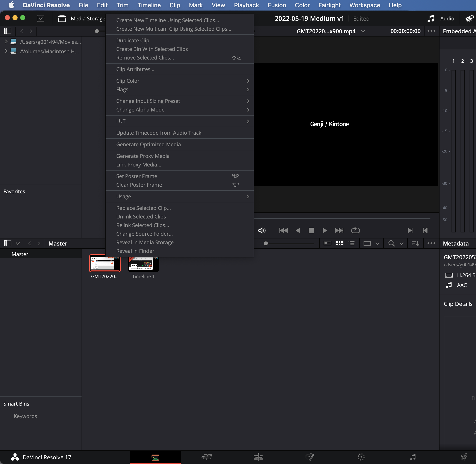The width and height of the screenshot is (476, 464).
Task: Click the Audio music note icon
Action: [431, 18]
